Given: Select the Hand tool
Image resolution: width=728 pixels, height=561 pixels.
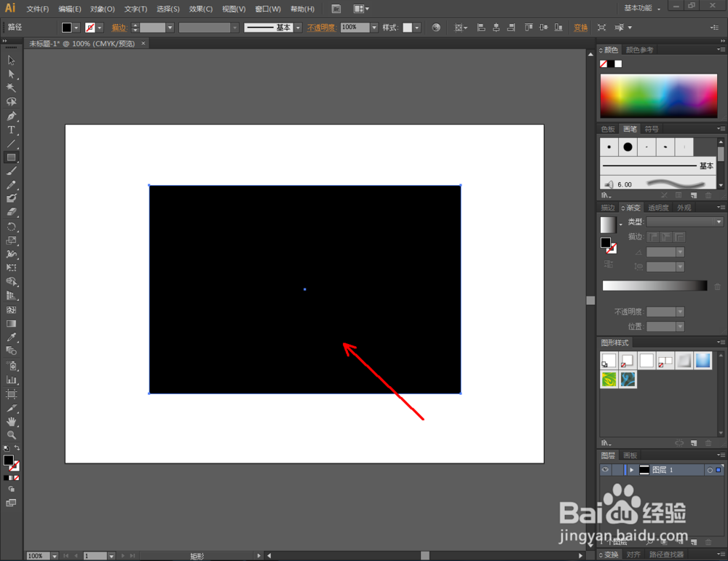Looking at the screenshot, I should 11,422.
